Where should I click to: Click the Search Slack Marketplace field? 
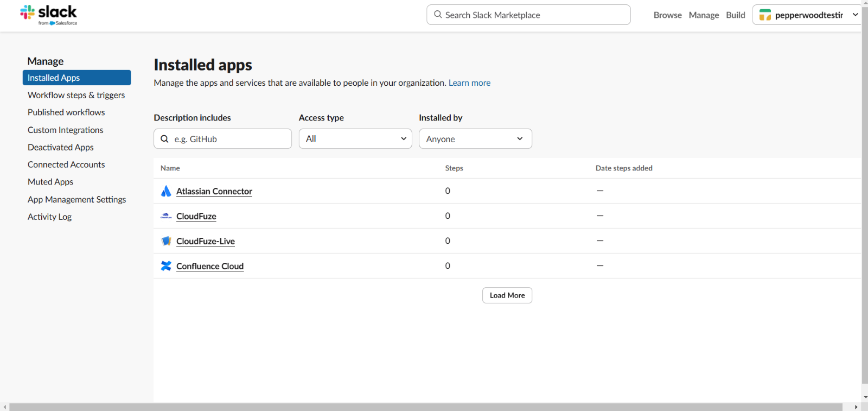point(528,15)
